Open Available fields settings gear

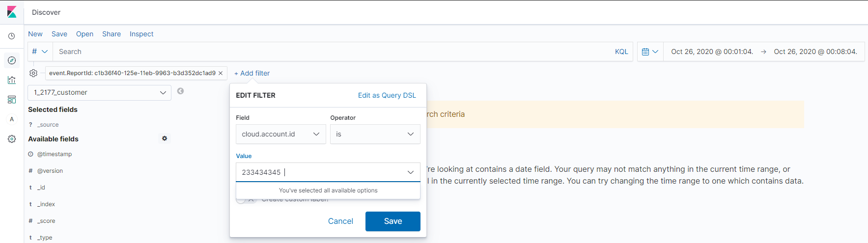tap(165, 138)
